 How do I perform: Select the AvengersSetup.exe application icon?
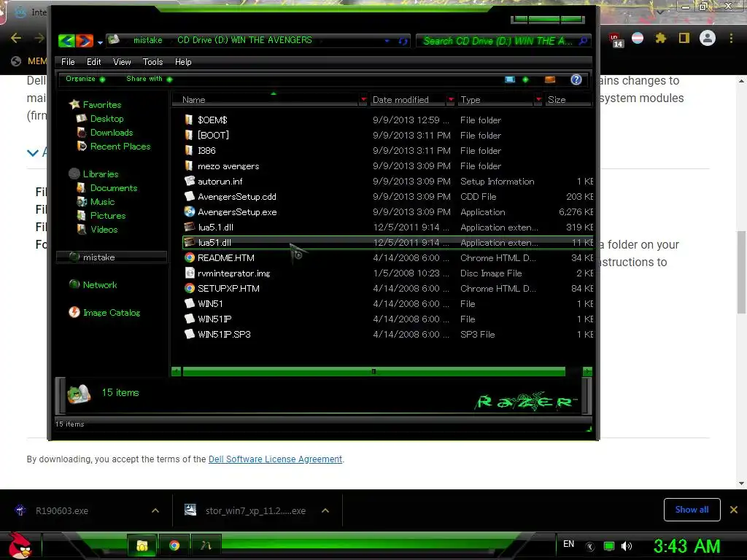pos(190,211)
